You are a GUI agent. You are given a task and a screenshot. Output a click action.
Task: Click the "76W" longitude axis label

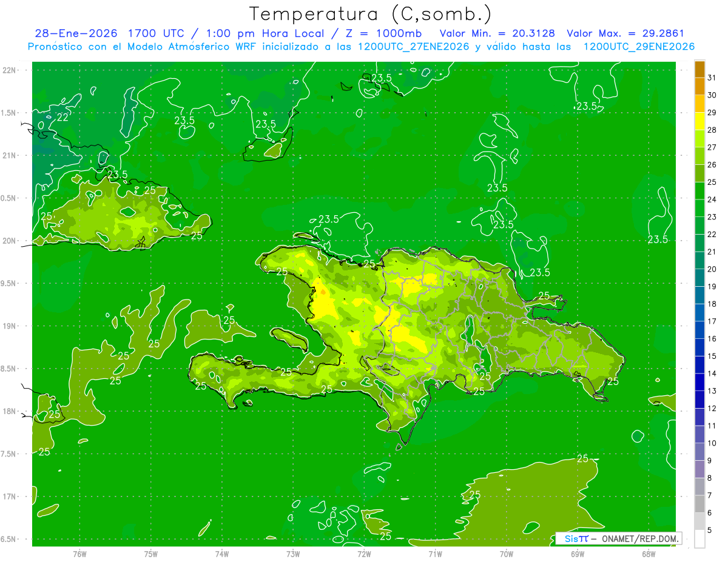tap(79, 554)
